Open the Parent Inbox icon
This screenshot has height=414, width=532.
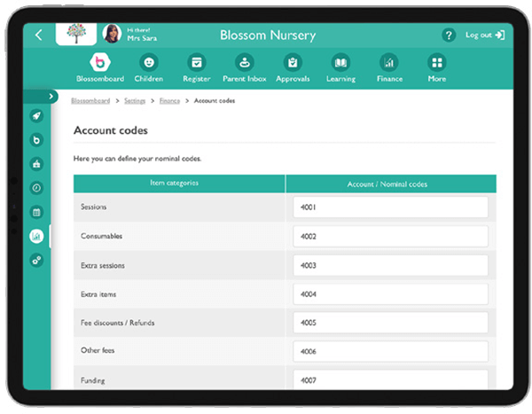pyautogui.click(x=245, y=63)
